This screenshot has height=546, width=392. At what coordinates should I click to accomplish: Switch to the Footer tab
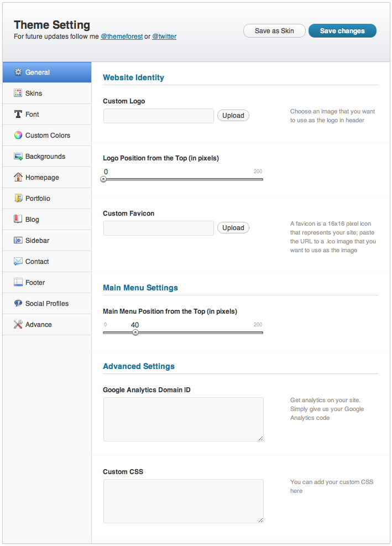coord(47,282)
